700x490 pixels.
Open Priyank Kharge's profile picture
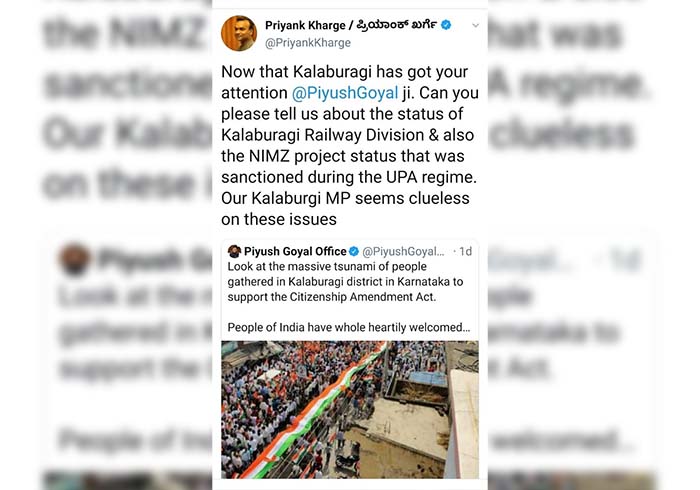click(239, 32)
